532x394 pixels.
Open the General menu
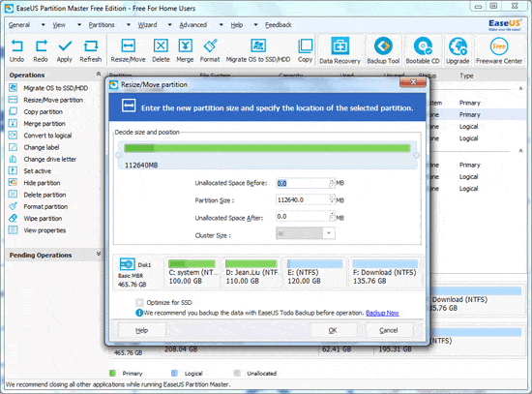19,25
